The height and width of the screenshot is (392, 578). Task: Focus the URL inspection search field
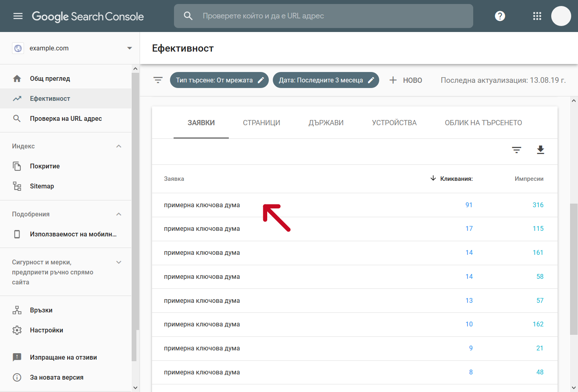[x=324, y=16]
